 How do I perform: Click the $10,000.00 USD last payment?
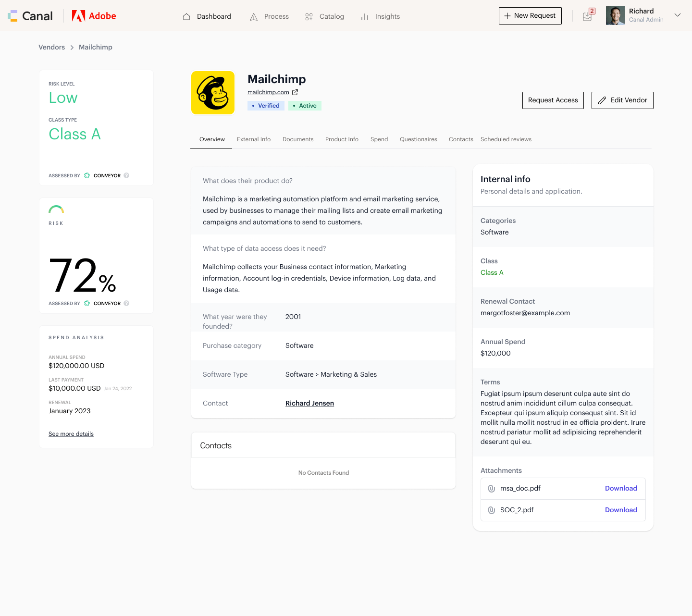point(74,388)
